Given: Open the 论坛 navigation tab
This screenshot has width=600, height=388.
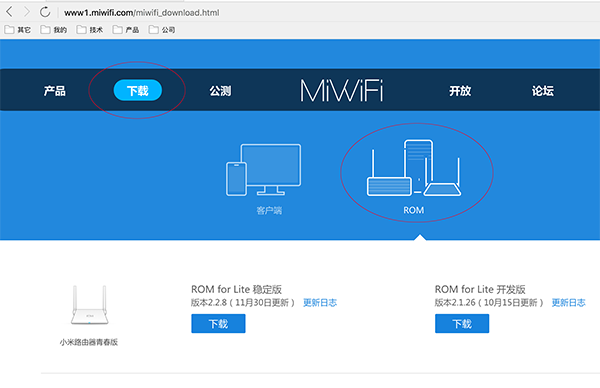Looking at the screenshot, I should click(x=543, y=91).
